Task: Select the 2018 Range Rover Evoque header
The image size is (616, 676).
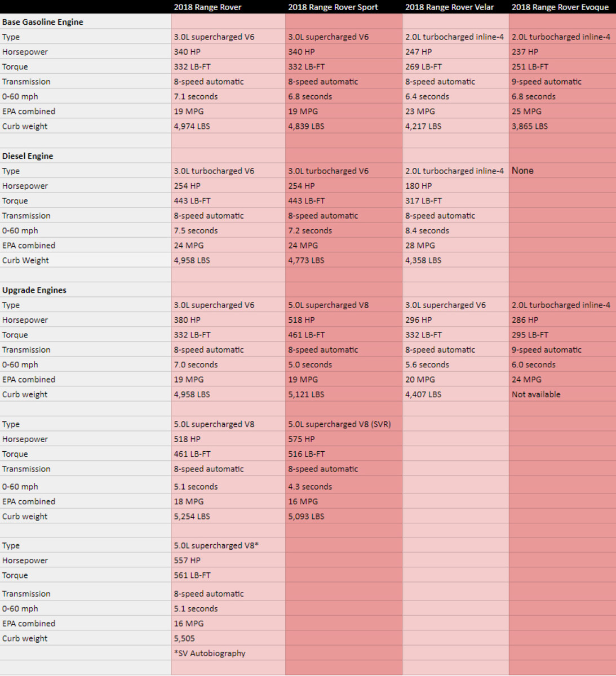Action: (560, 7)
